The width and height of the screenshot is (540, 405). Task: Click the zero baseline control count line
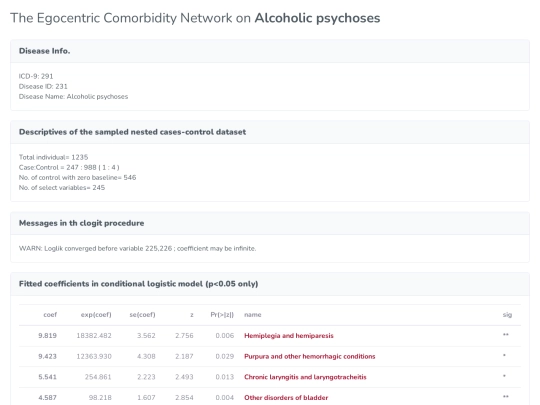coord(77,177)
